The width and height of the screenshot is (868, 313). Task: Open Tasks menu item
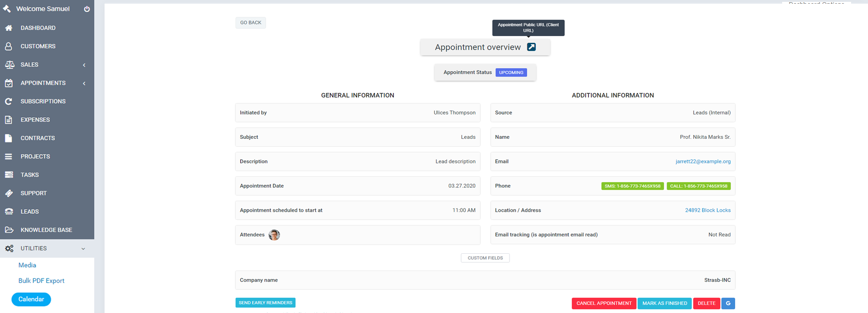30,175
